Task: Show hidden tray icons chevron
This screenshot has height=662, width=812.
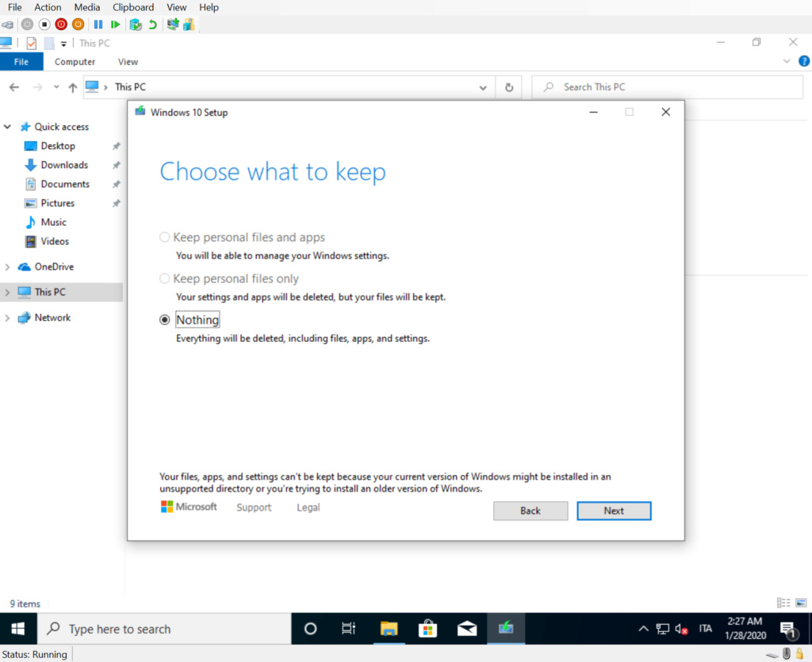Action: [x=643, y=629]
